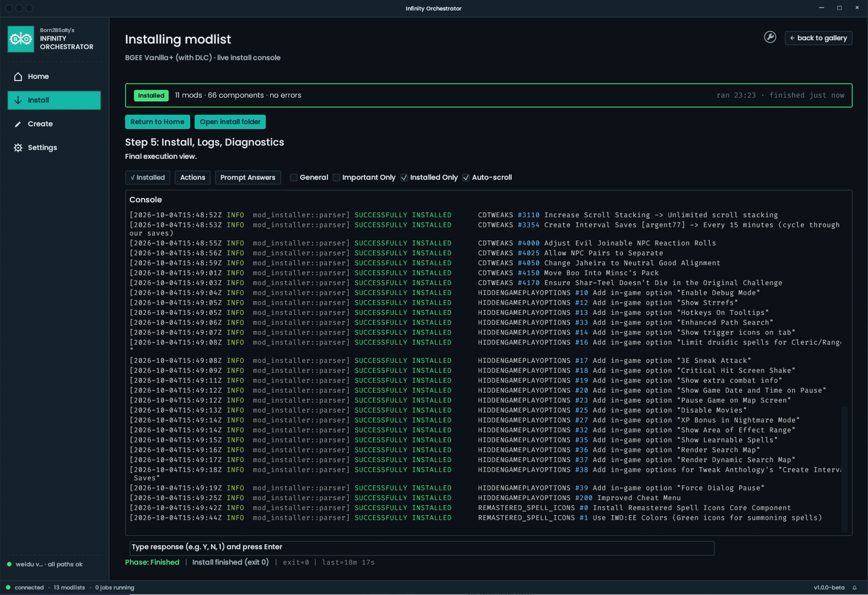Uncheck the Installed Only checkbox
The width and height of the screenshot is (868, 595).
click(404, 178)
